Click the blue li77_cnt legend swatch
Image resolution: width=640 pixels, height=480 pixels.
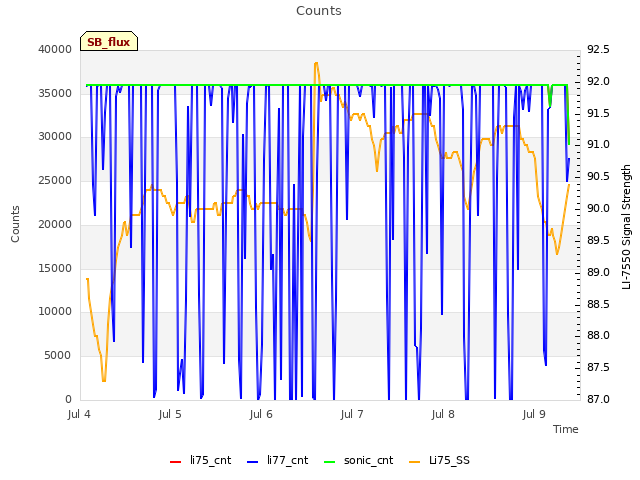[x=252, y=462]
